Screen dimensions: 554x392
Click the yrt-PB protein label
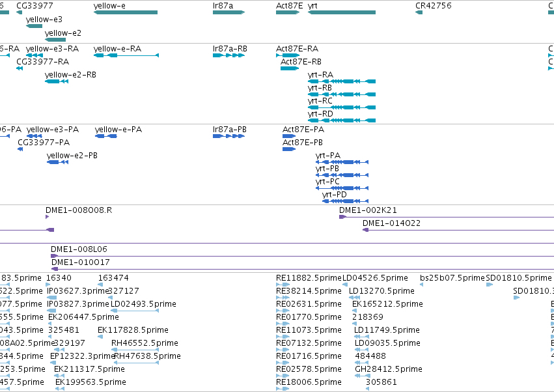pyautogui.click(x=327, y=169)
